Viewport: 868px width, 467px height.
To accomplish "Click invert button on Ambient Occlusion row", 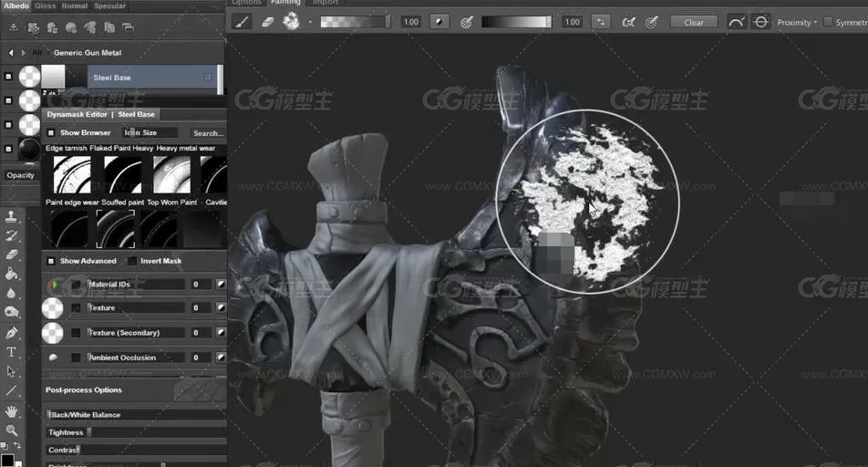I will [x=221, y=358].
